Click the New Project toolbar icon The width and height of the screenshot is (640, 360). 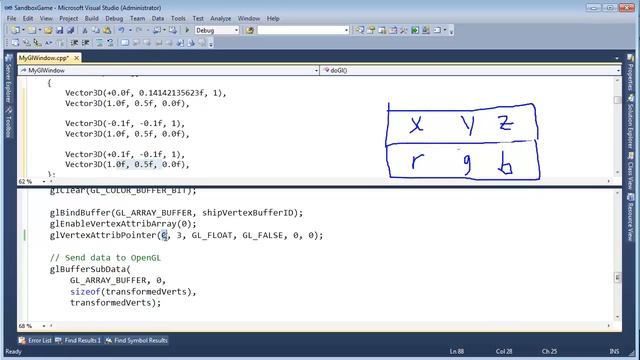click(x=16, y=30)
